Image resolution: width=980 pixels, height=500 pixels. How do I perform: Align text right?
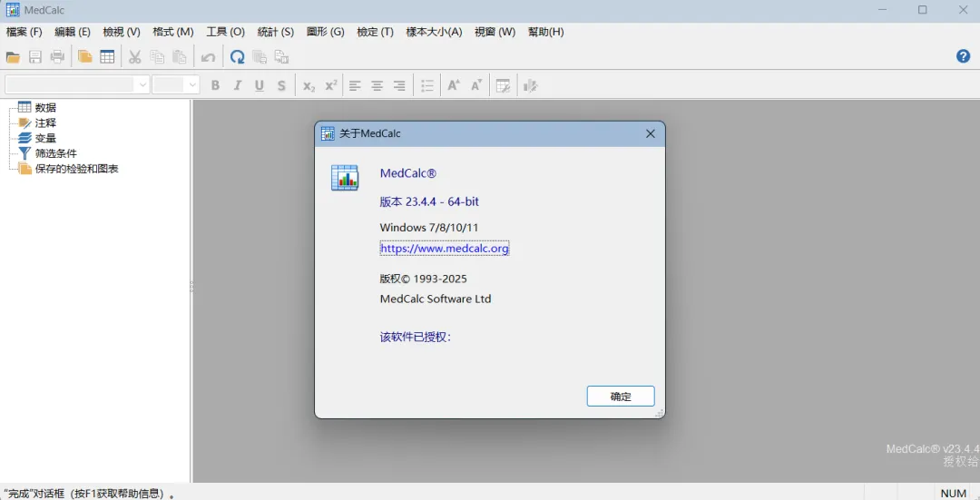click(399, 85)
